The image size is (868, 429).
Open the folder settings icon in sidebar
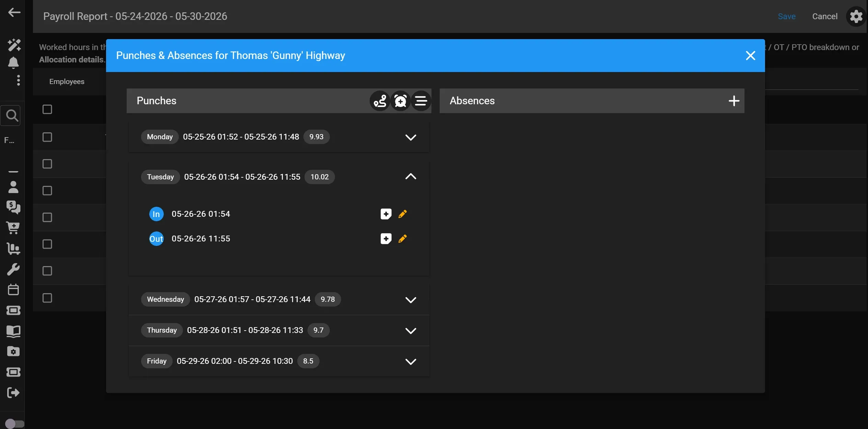coord(13,351)
